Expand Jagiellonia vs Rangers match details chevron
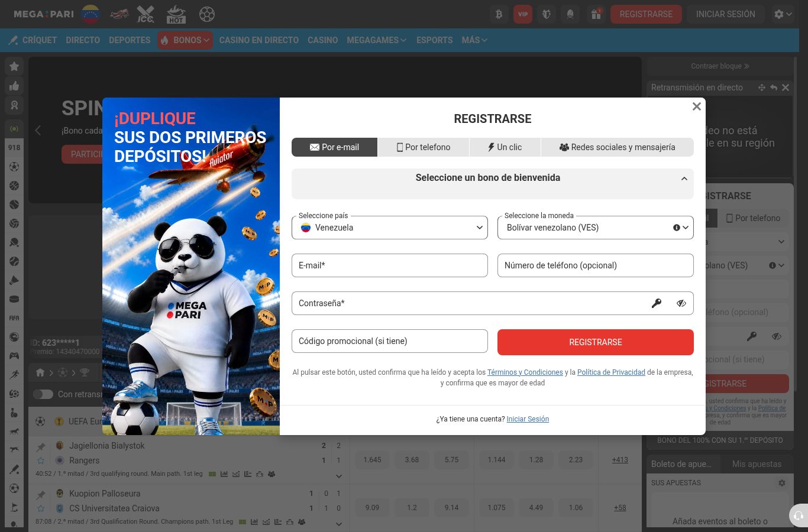Viewport: 808px width, 532px height. click(x=339, y=476)
